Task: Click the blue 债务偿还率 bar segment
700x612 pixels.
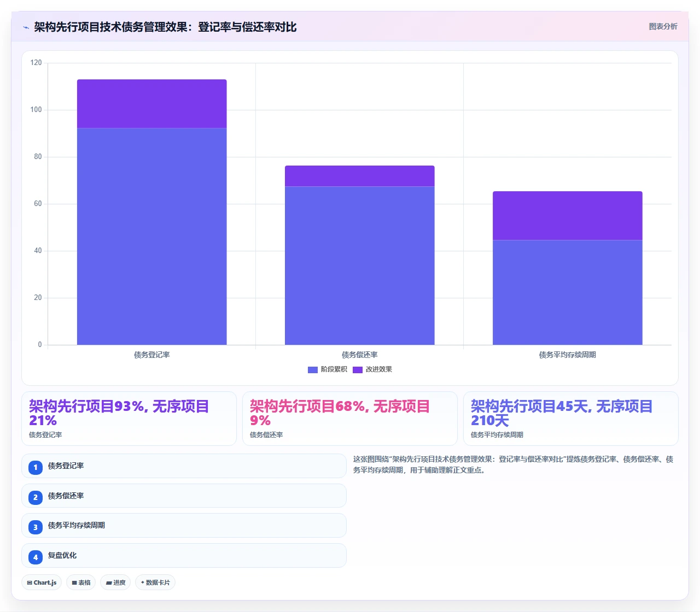Action: 359,266
